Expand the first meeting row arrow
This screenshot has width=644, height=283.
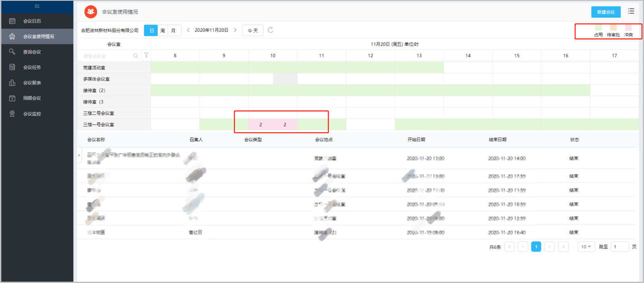[79, 155]
